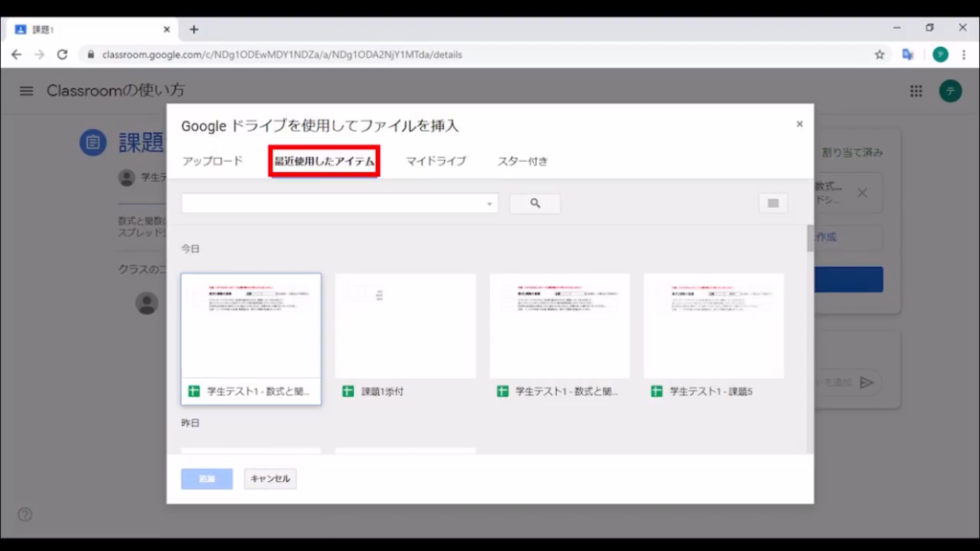
Task: Click the send comment arrow icon
Action: 866,383
